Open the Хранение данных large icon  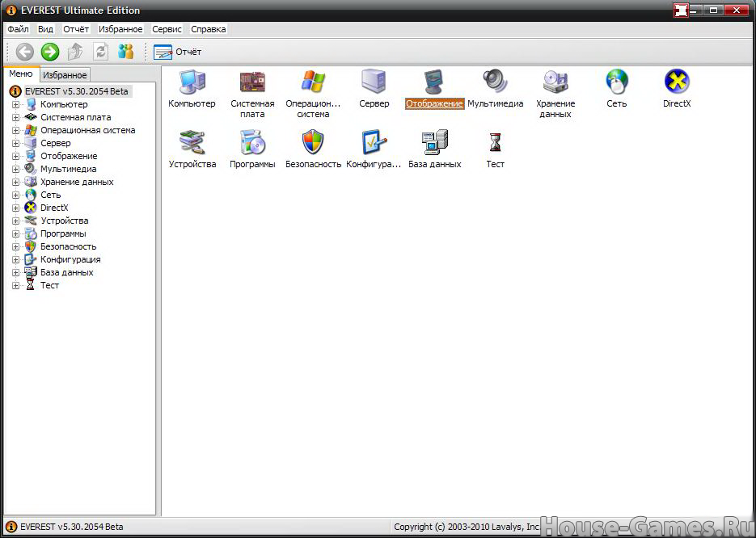pyautogui.click(x=555, y=81)
